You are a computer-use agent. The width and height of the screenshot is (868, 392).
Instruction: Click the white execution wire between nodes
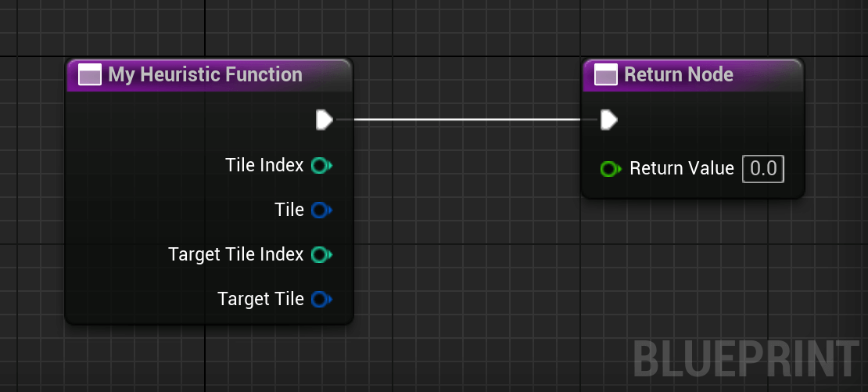[467, 119]
